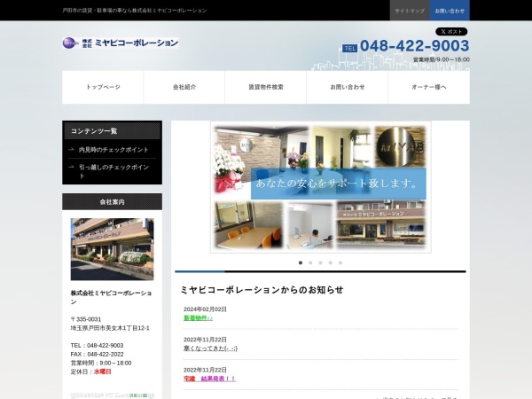Click the 会社案内 sidebar heading

click(x=112, y=202)
